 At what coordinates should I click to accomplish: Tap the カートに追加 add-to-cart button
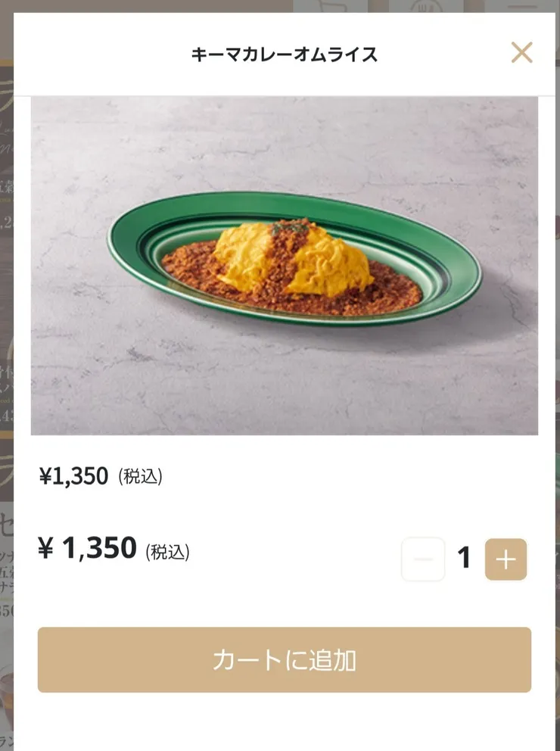285,659
